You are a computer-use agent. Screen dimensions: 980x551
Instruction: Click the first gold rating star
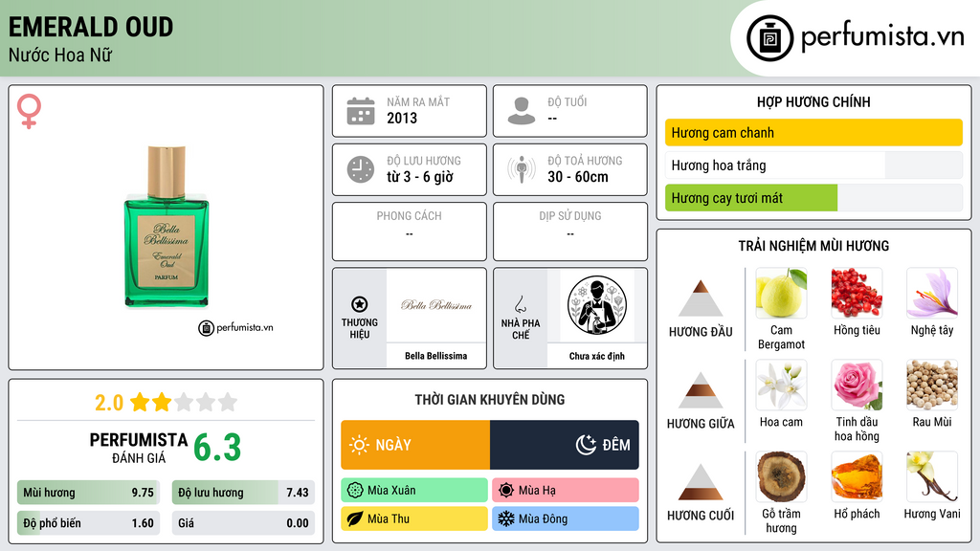point(140,402)
